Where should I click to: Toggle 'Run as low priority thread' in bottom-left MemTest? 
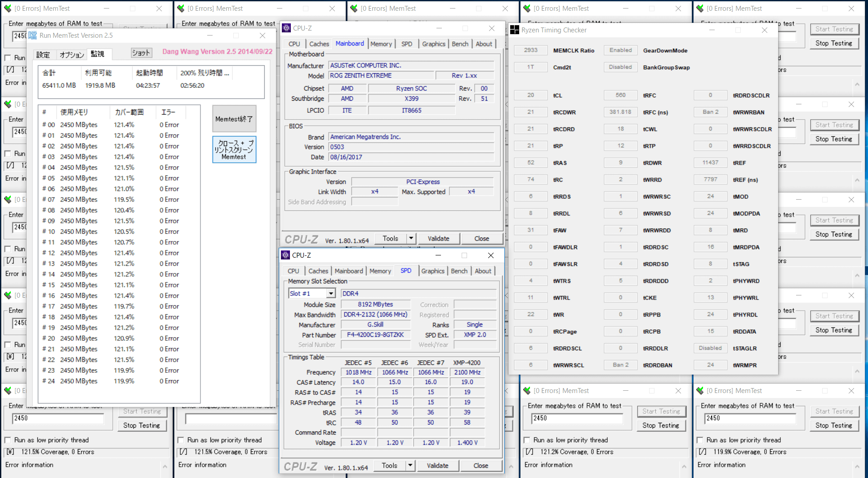[x=8, y=440]
